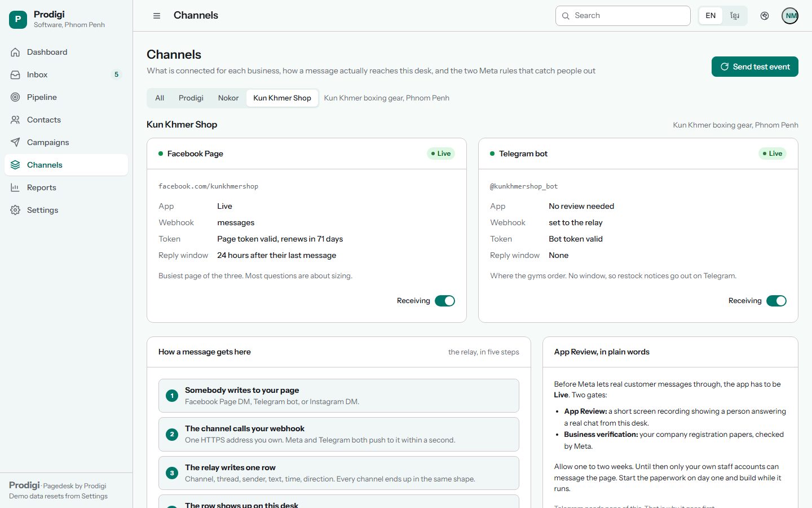Open the Inbox from the sidebar

[66, 75]
